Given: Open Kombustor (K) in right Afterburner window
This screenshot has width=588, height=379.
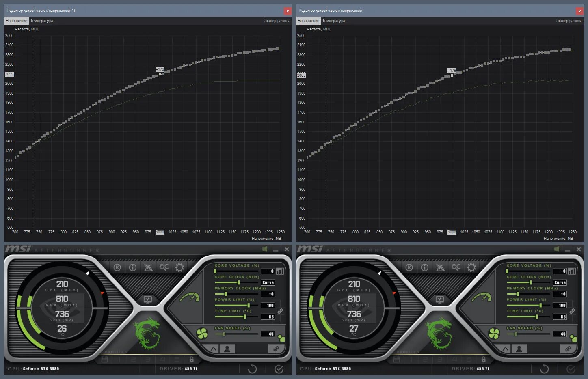Looking at the screenshot, I should pos(409,267).
